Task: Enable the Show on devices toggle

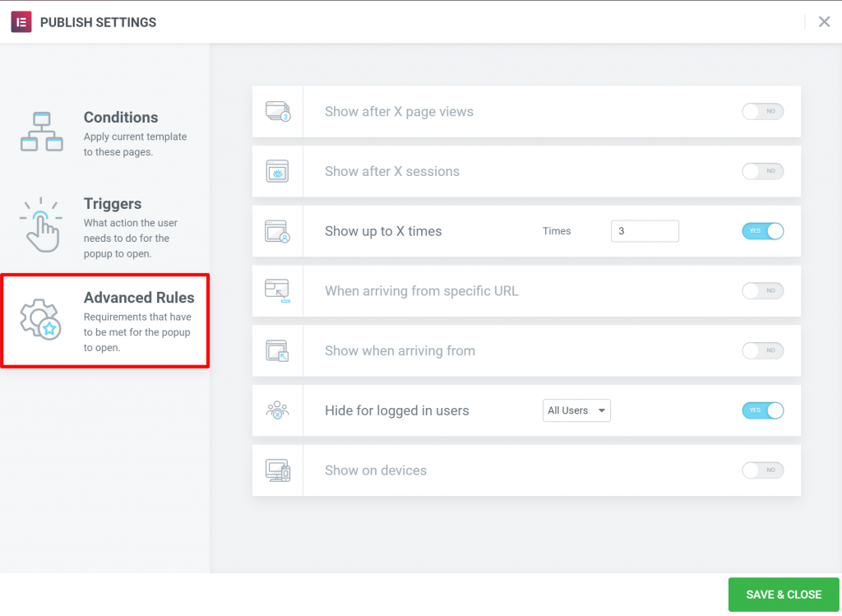Action: (x=762, y=470)
